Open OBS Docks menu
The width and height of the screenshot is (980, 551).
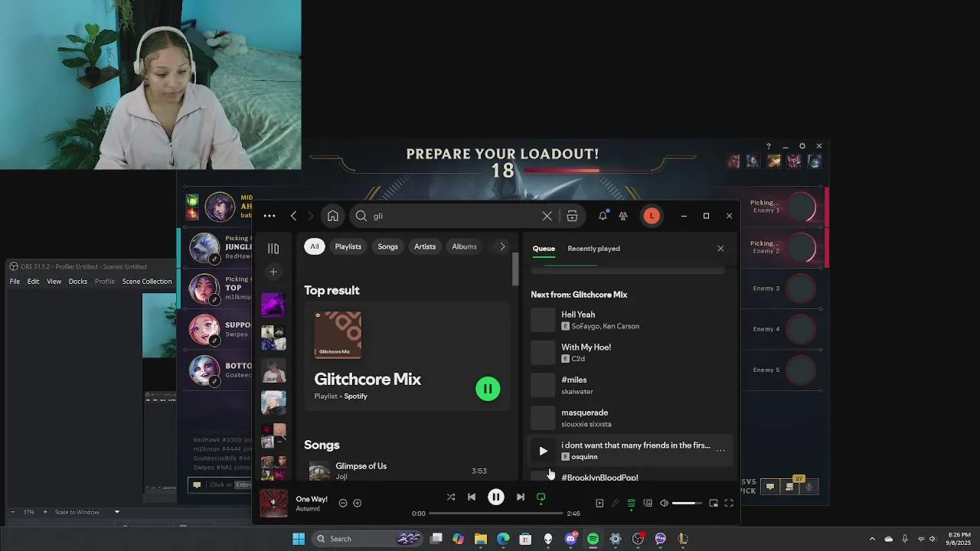coord(77,282)
